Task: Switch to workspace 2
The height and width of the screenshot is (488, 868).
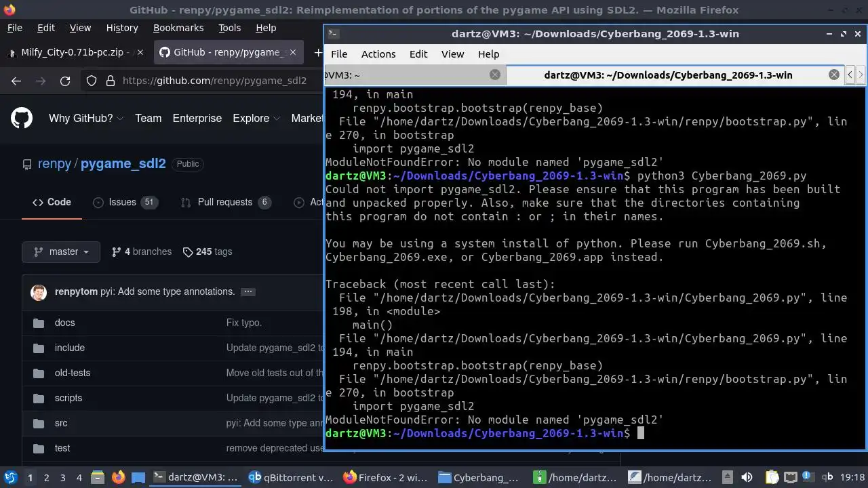Action: 46,478
